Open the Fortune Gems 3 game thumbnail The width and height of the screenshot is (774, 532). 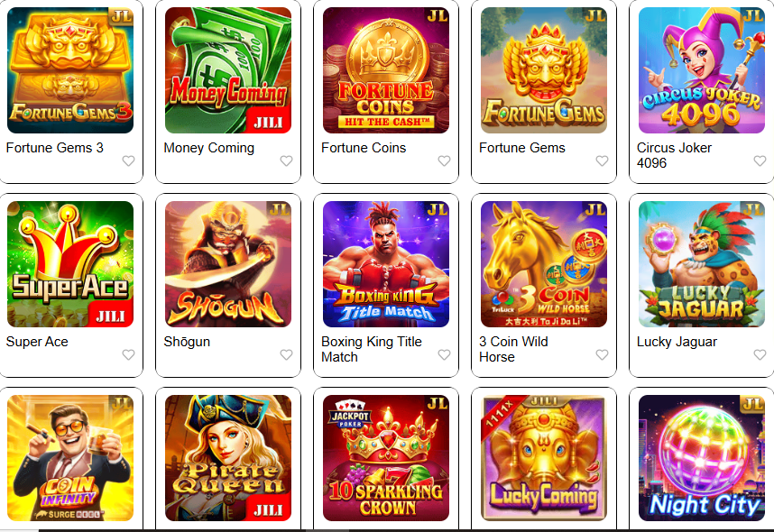click(70, 70)
